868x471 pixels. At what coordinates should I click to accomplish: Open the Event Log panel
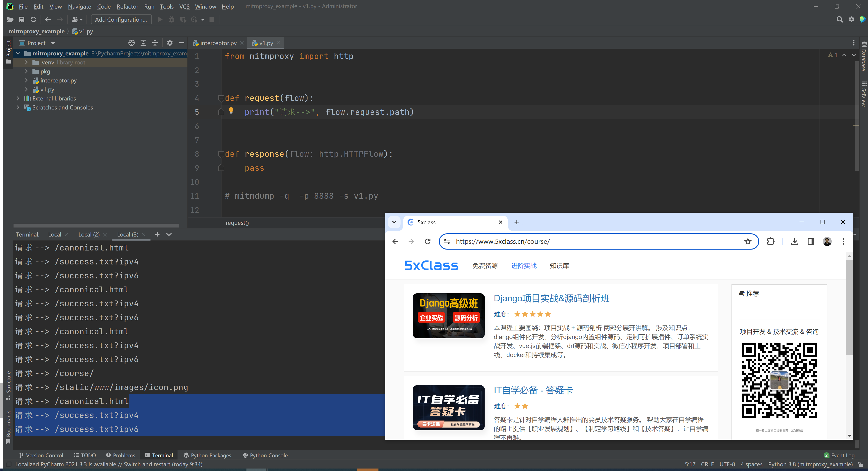coord(839,455)
